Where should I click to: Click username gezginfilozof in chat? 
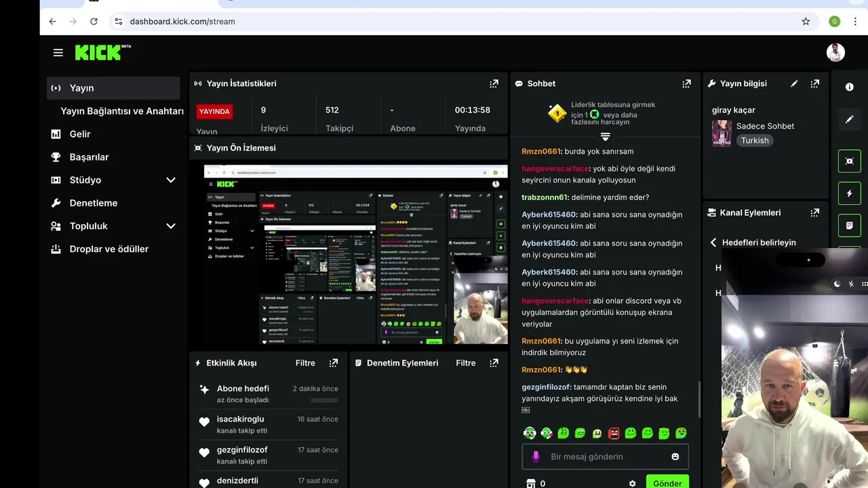coord(546,387)
